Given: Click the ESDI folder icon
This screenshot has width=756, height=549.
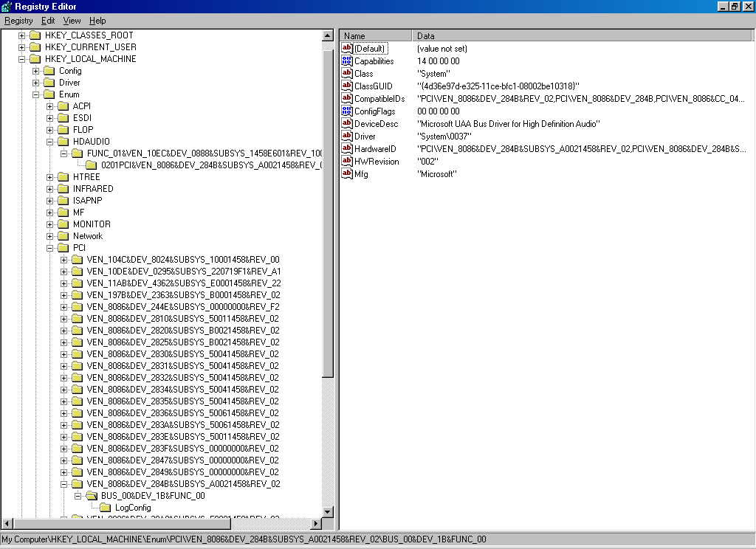Looking at the screenshot, I should [63, 118].
